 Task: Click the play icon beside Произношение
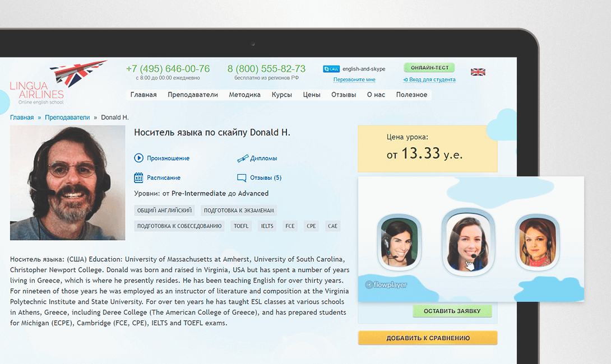coord(138,158)
